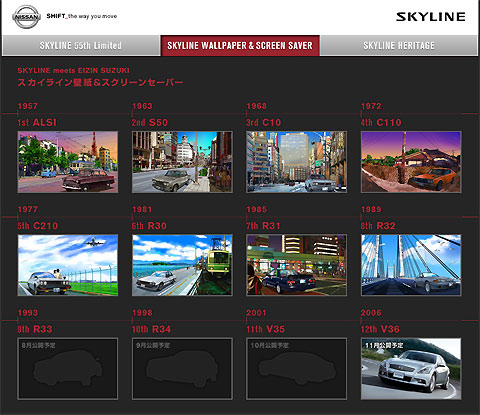Image resolution: width=480 pixels, height=415 pixels.
Task: Click the Nissan logo
Action: click(x=26, y=17)
